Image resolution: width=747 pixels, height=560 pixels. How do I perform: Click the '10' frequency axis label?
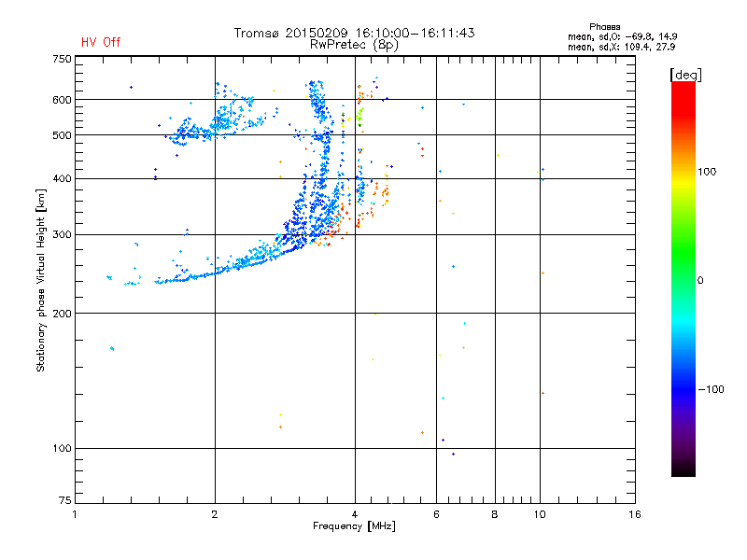(x=540, y=515)
